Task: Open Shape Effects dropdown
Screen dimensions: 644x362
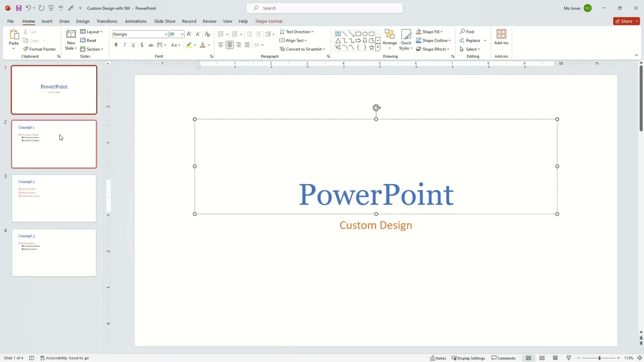Action: (x=433, y=49)
